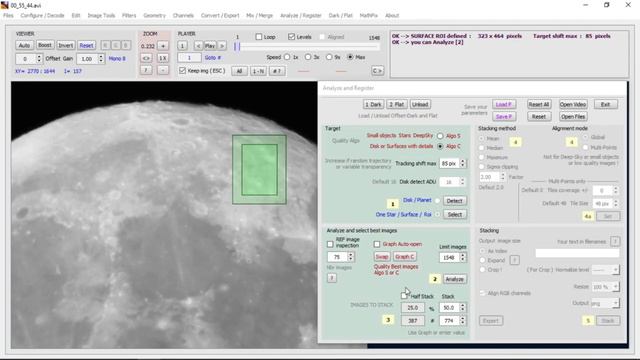
Task: Select Sigma clipping stacking method
Action: click(x=482, y=167)
